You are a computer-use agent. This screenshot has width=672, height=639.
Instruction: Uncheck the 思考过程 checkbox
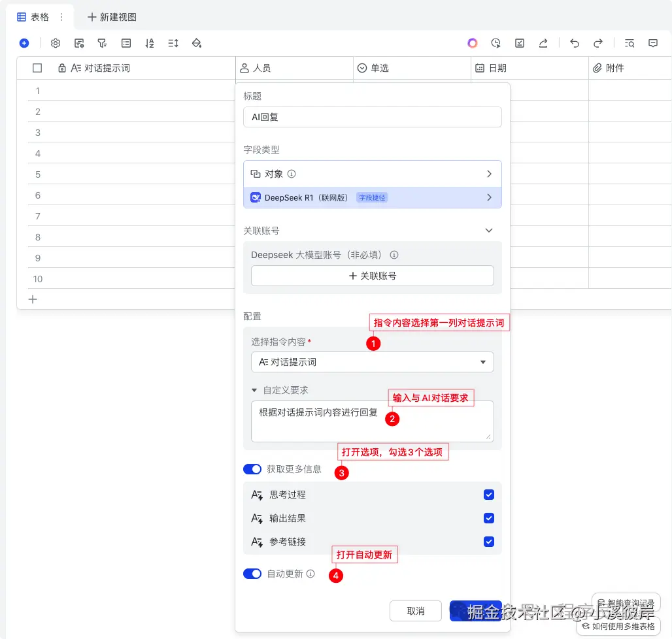488,495
